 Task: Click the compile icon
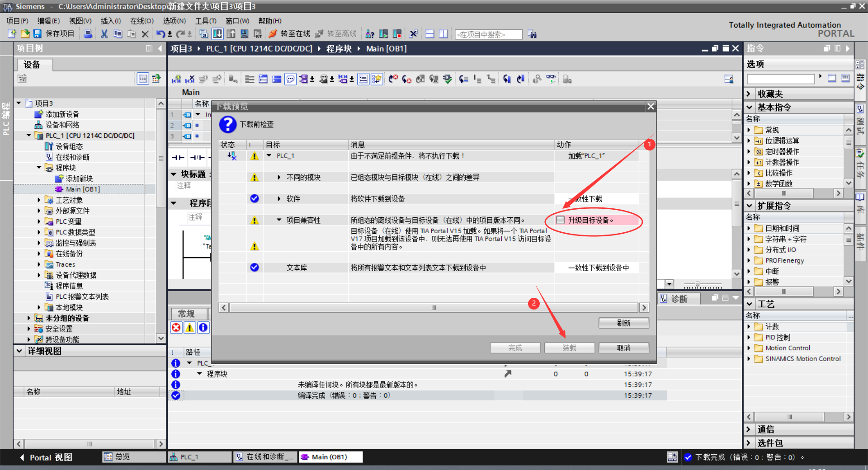pyautogui.click(x=203, y=34)
